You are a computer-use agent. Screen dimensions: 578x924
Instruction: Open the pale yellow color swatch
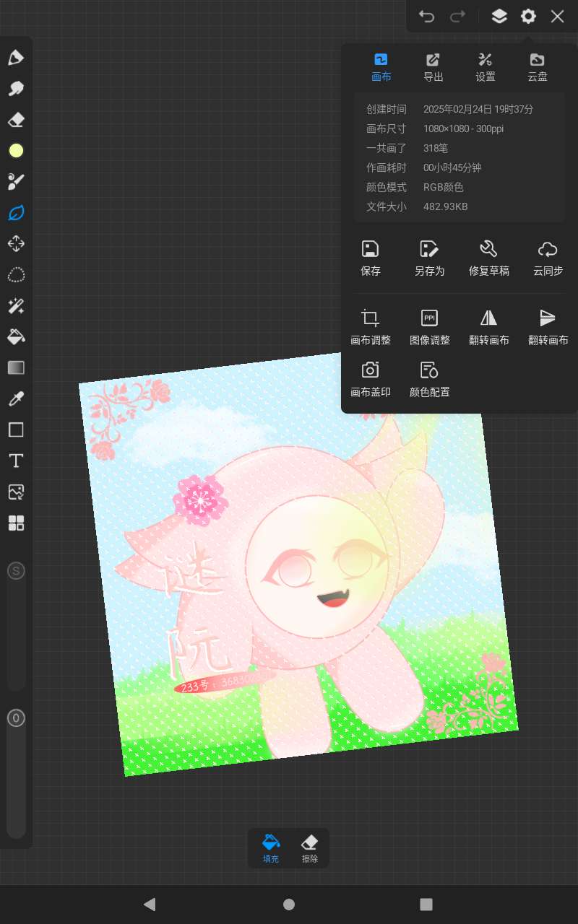tap(16, 151)
